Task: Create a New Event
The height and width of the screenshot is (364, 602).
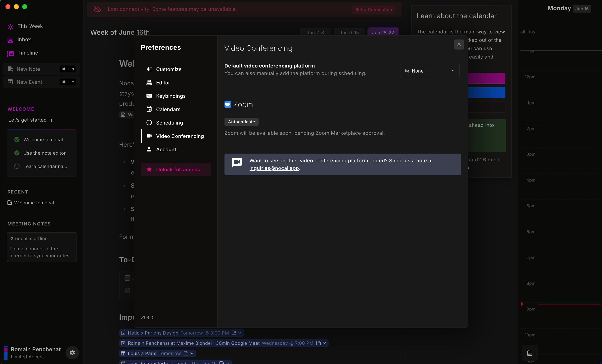Action: coord(42,82)
